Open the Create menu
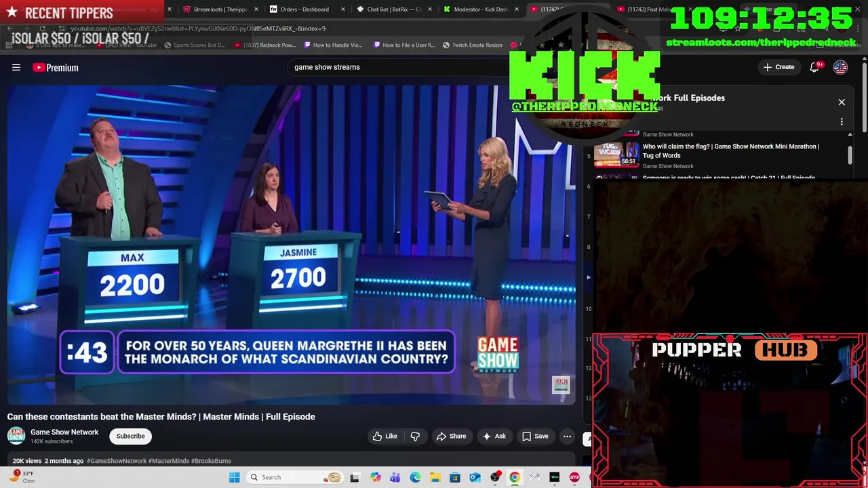Viewport: 868px width, 488px height. pos(778,67)
